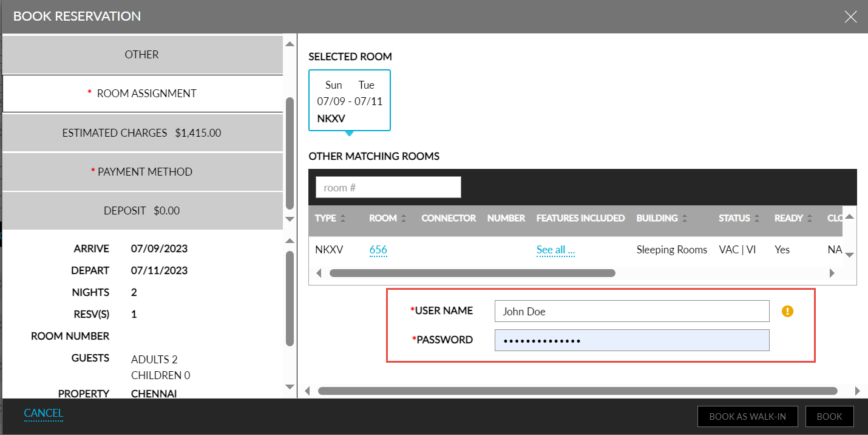Image resolution: width=868 pixels, height=435 pixels.
Task: Click rooms table scroll right arrow
Action: pos(832,273)
